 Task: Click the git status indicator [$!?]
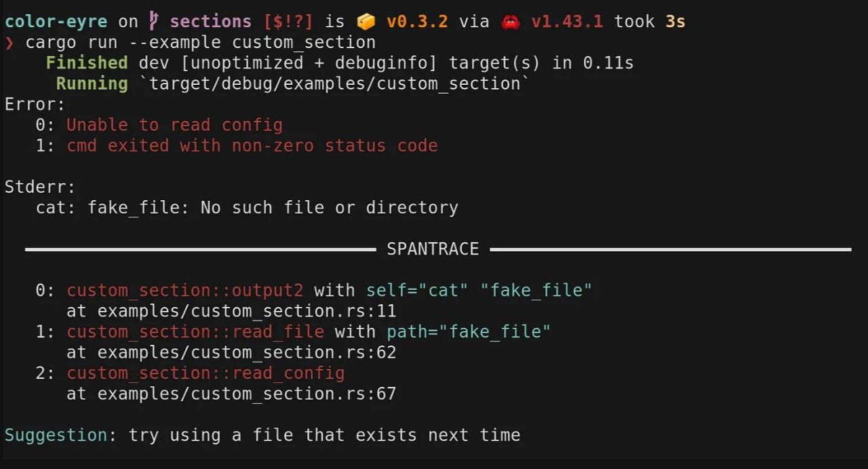pyautogui.click(x=289, y=22)
